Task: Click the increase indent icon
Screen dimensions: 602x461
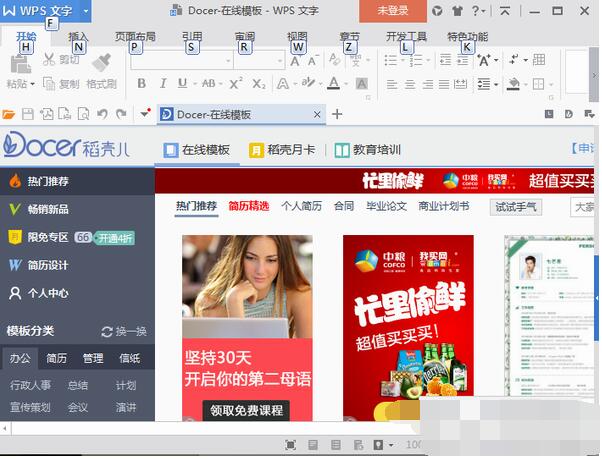Action: pos(462,60)
